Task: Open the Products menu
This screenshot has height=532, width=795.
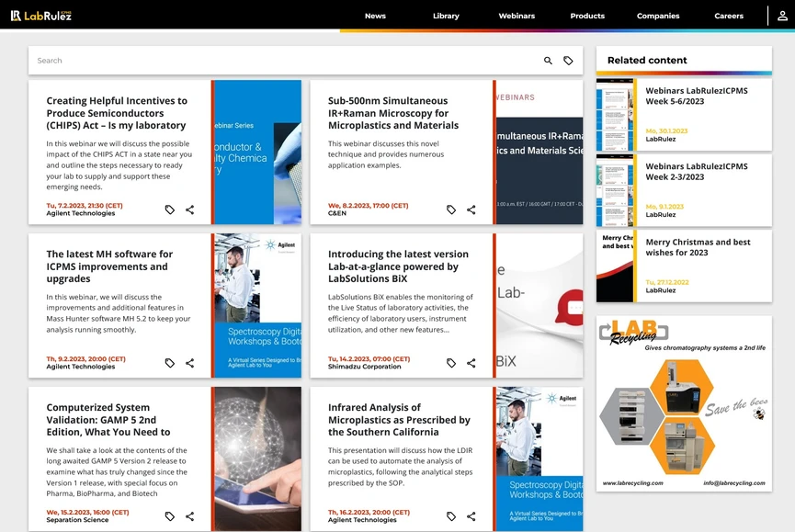Action: coord(587,16)
